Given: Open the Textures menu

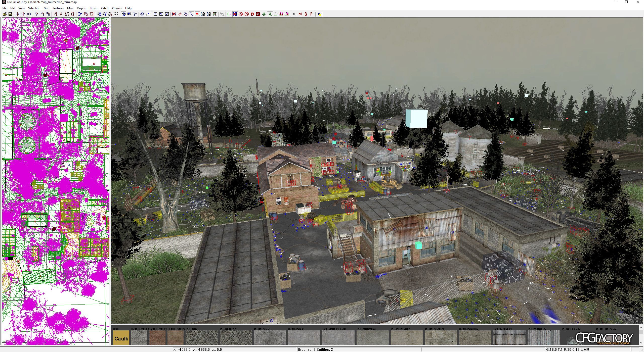Looking at the screenshot, I should tap(58, 8).
